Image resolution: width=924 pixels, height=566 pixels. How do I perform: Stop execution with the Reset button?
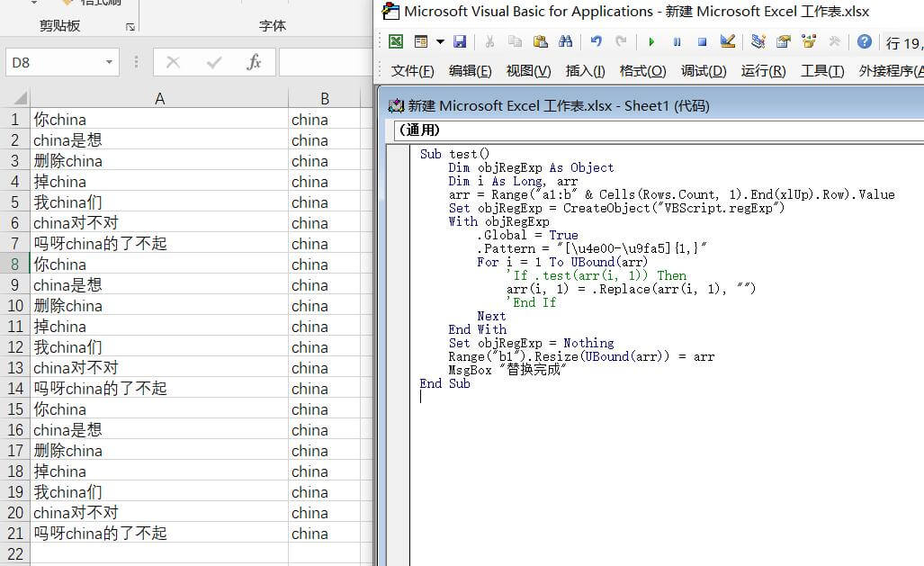pyautogui.click(x=702, y=41)
